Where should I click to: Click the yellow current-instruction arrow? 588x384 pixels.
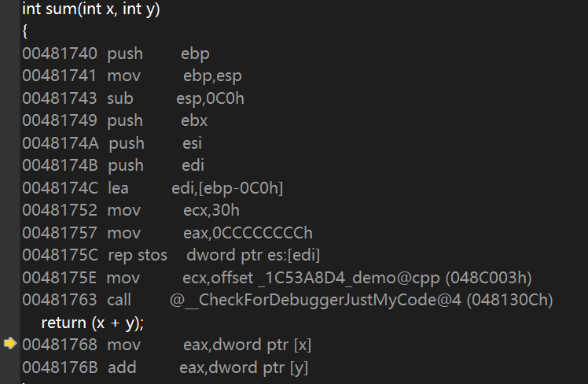(x=10, y=343)
